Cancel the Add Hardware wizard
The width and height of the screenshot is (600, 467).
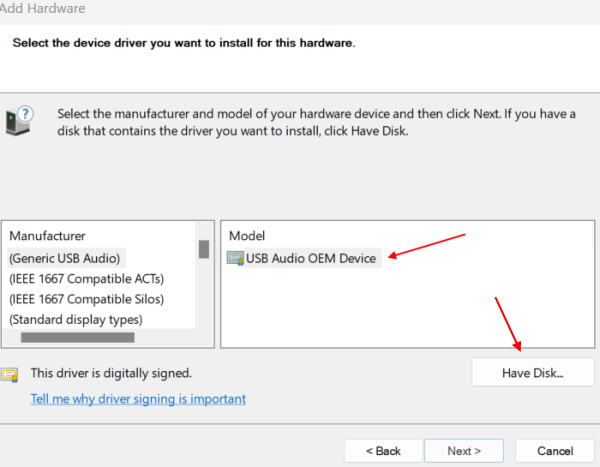click(555, 451)
